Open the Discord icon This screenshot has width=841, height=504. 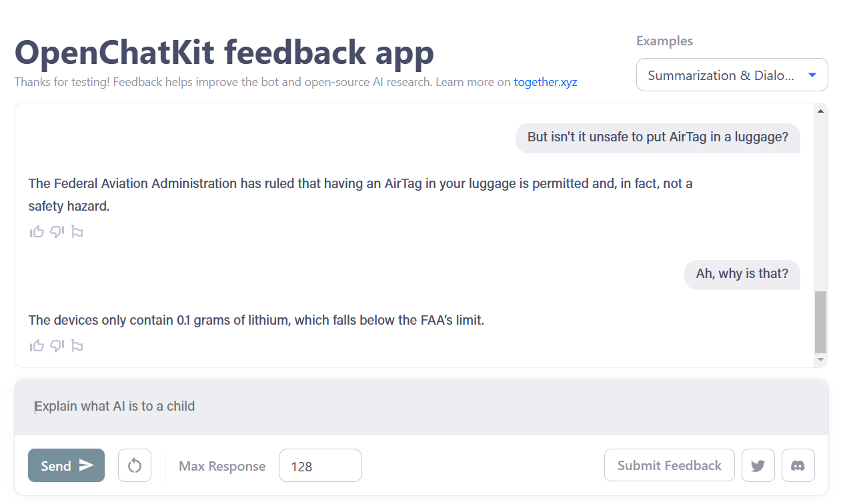(798, 465)
